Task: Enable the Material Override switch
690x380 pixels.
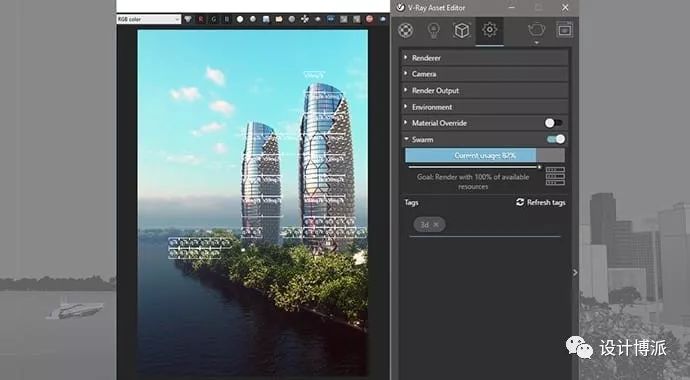Action: pyautogui.click(x=554, y=123)
